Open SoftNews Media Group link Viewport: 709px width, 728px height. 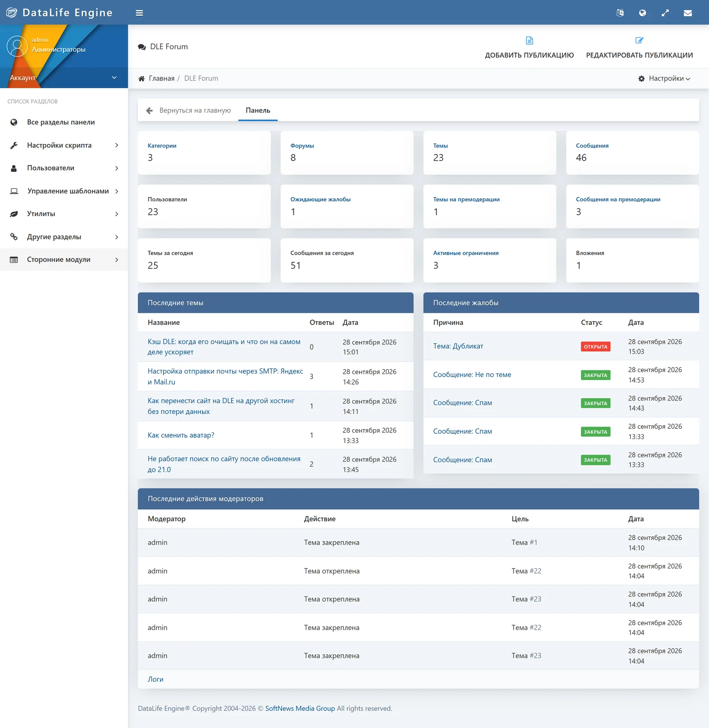300,709
